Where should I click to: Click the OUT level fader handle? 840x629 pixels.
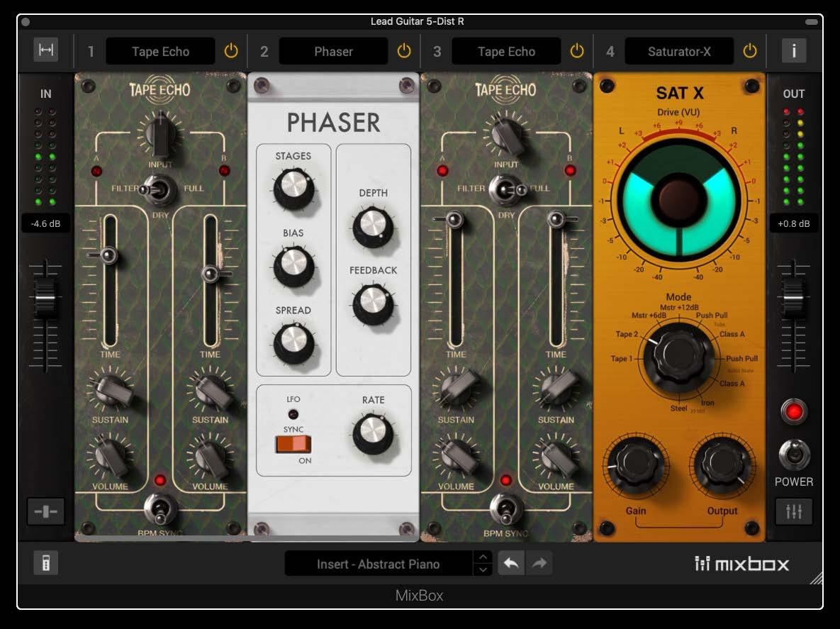coord(793,297)
